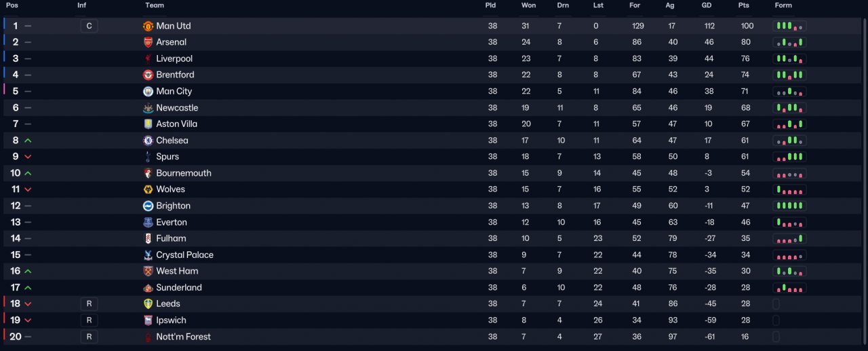This screenshot has height=351, width=868.
Task: Click the West Ham club badge
Action: 149,271
